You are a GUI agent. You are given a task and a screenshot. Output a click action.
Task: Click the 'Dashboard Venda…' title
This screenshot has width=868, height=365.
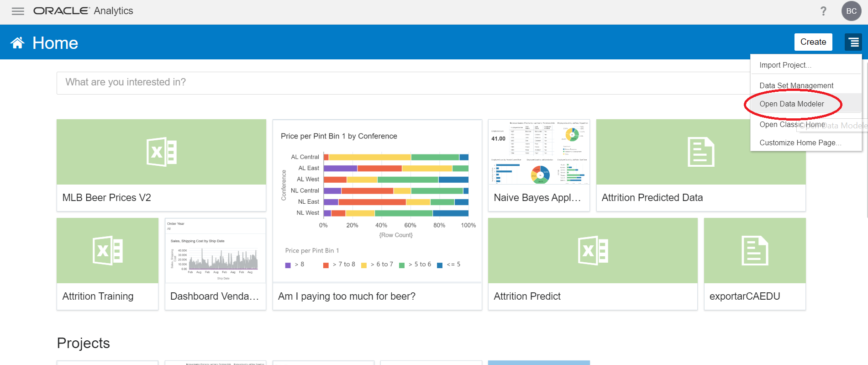[x=215, y=296]
